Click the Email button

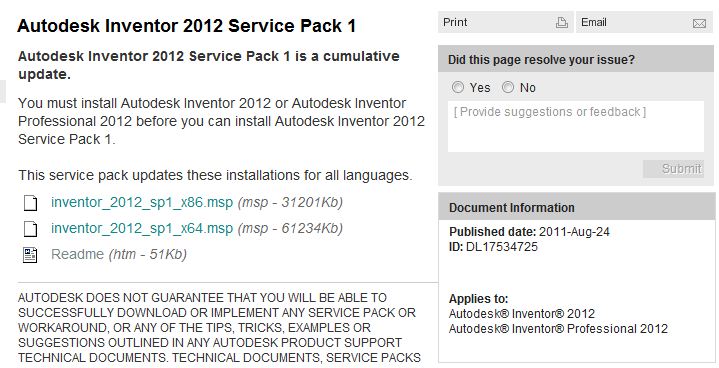[644, 22]
